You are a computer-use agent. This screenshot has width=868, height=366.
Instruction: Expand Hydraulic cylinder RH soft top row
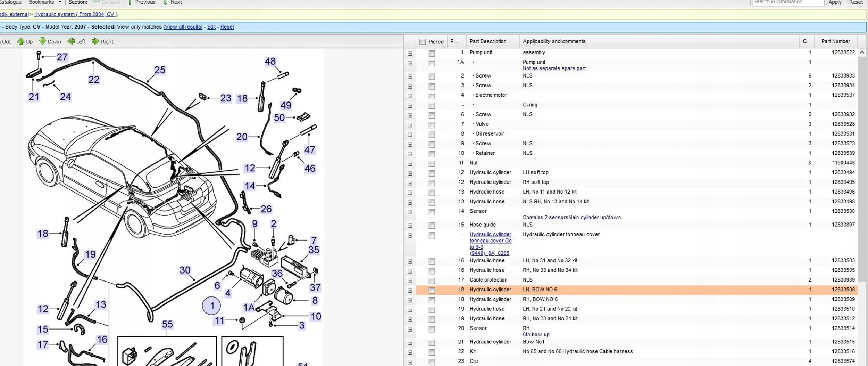(x=410, y=183)
